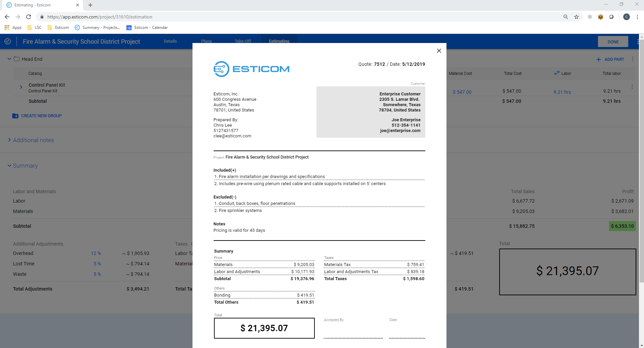This screenshot has height=348, width=644.
Task: Open the Apps shortcut in bookmarks bar
Action: pyautogui.click(x=13, y=28)
